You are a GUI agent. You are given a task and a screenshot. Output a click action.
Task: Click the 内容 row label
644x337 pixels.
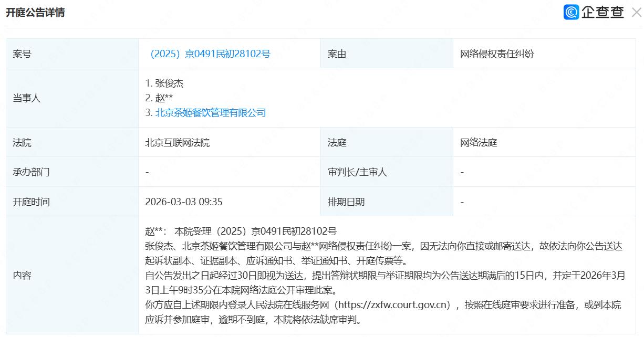[22, 275]
